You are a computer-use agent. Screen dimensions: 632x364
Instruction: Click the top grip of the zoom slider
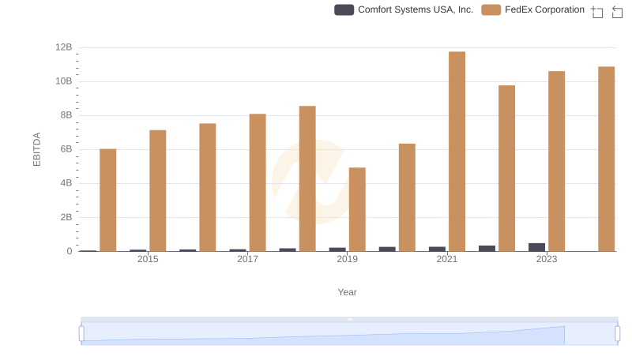[349, 319]
